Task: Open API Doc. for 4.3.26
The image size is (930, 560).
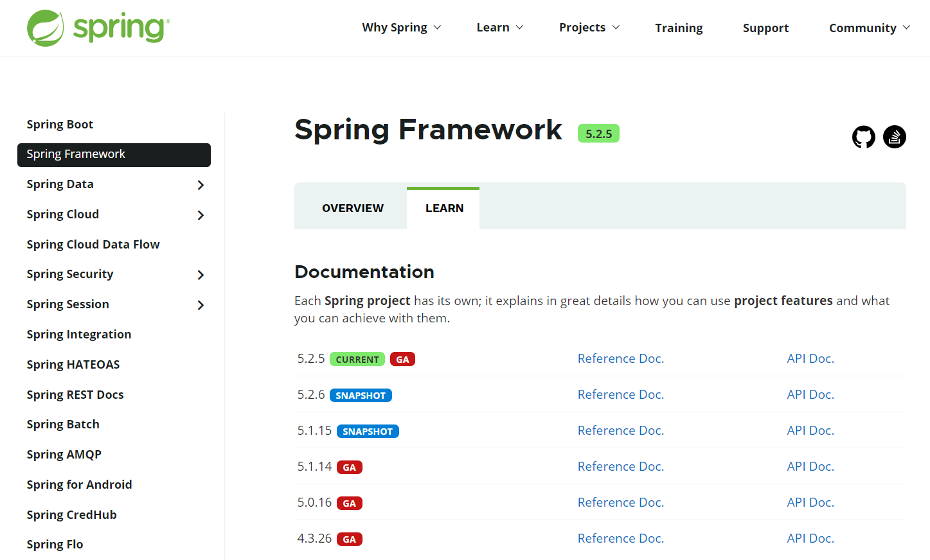Action: 810,538
